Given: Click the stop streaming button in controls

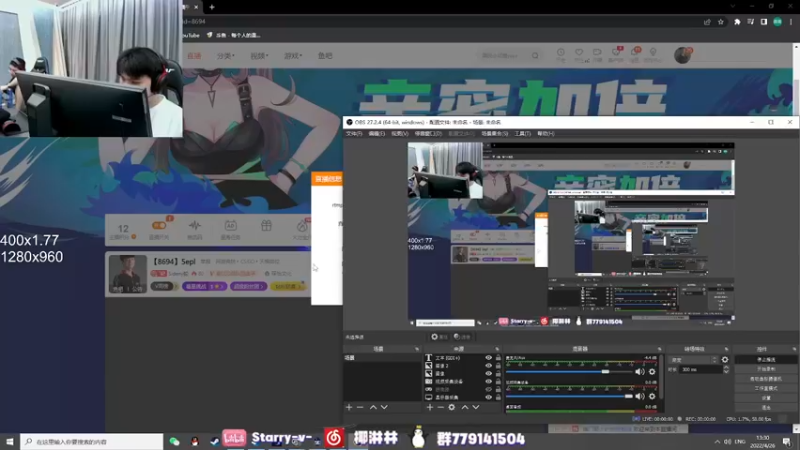Looking at the screenshot, I should [x=766, y=360].
